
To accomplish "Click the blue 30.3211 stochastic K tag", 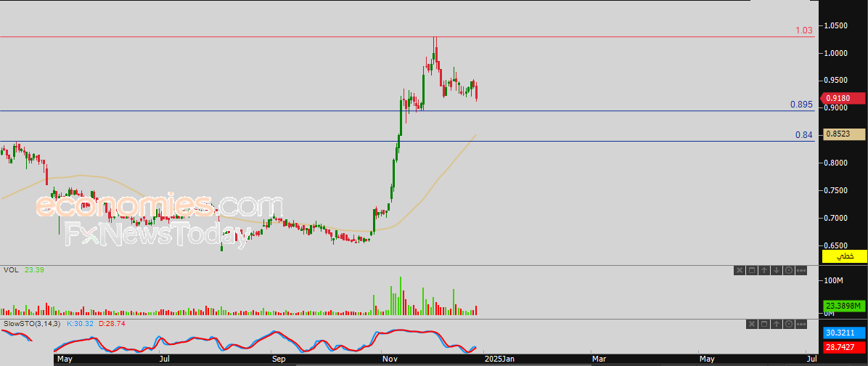I will [845, 333].
